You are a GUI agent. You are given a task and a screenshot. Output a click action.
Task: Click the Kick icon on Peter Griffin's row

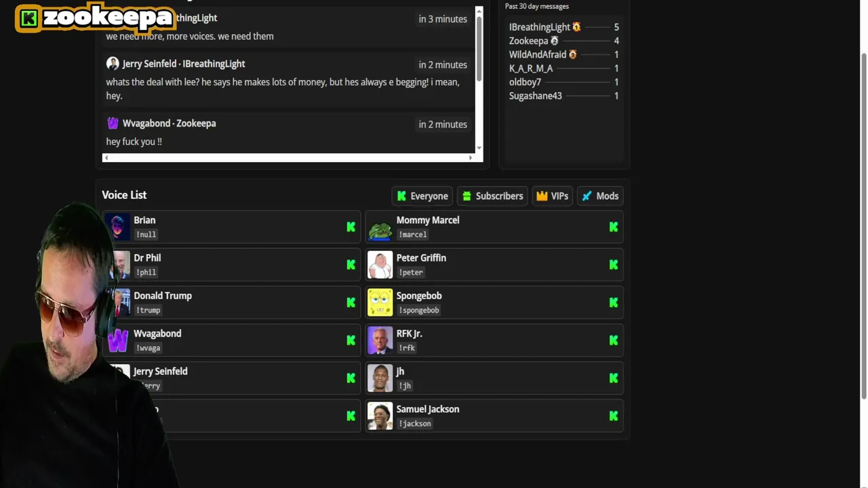(x=613, y=265)
